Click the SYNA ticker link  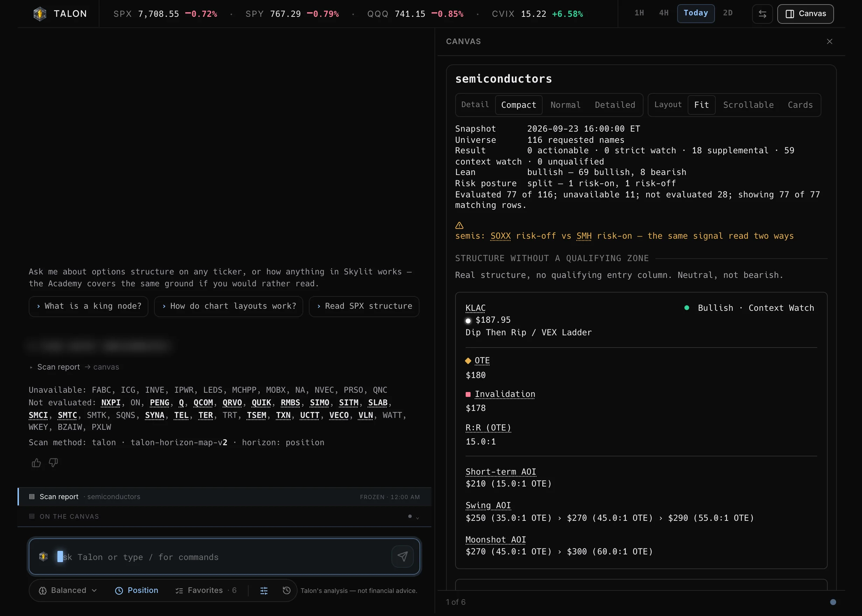pyautogui.click(x=155, y=415)
